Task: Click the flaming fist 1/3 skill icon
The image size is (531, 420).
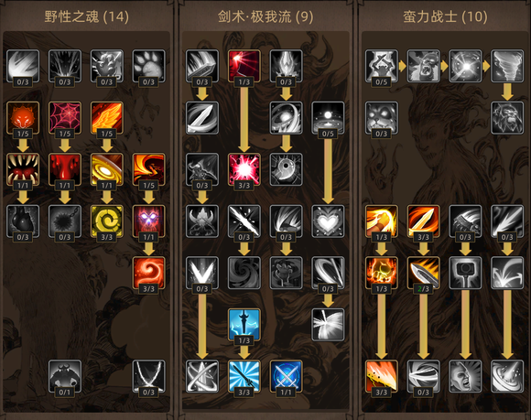Action: click(382, 273)
